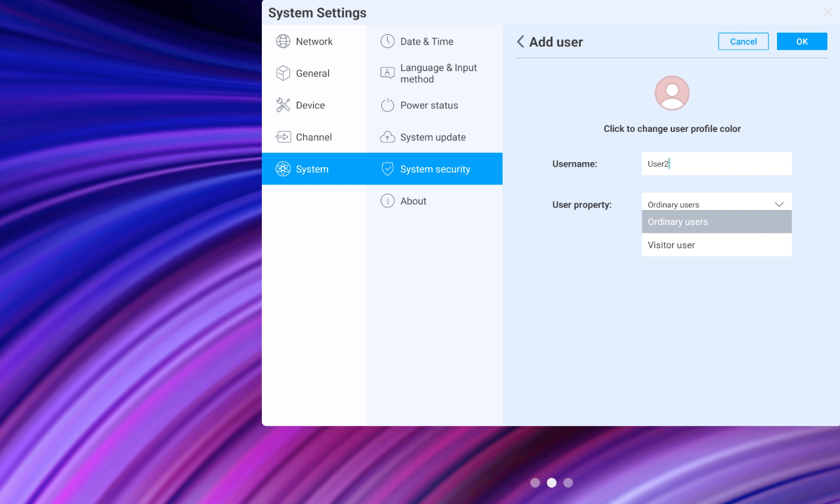Click the Username input field
The width and height of the screenshot is (840, 504).
click(x=716, y=163)
